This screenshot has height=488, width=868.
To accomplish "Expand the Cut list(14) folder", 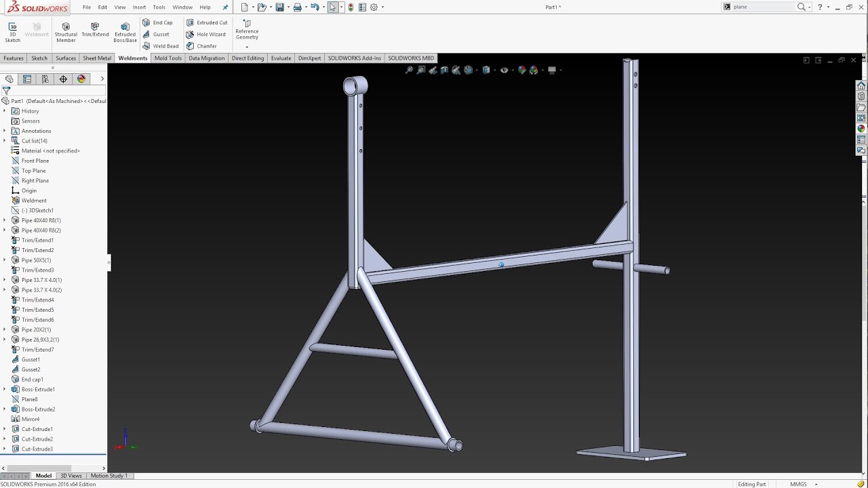I will (5, 141).
